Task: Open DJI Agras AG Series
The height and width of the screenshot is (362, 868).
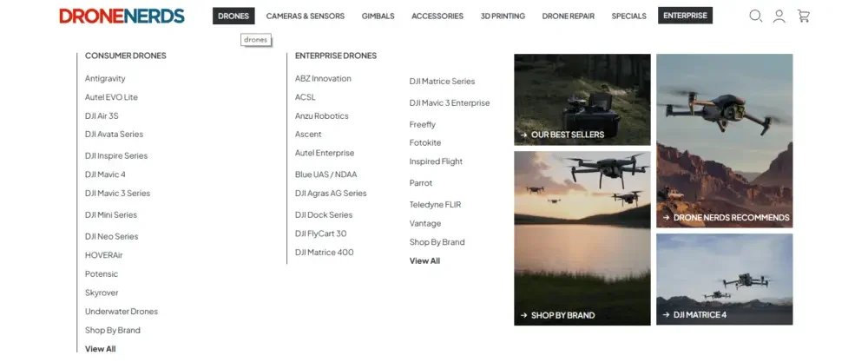Action: click(331, 194)
